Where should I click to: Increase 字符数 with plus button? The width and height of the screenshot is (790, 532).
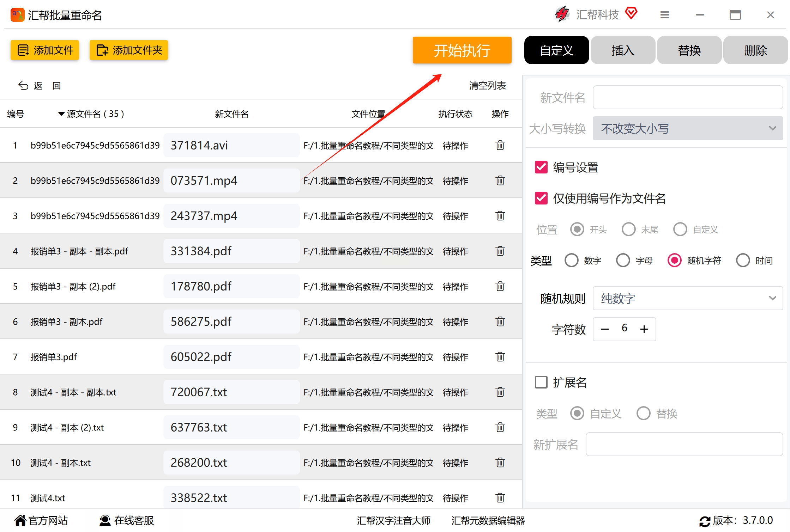click(x=644, y=329)
